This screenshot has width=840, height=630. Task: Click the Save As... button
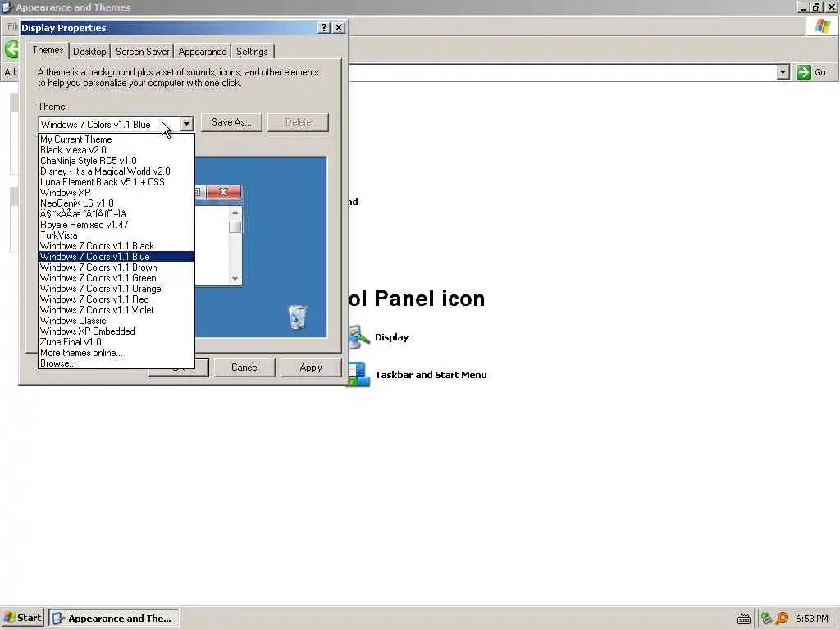point(231,122)
